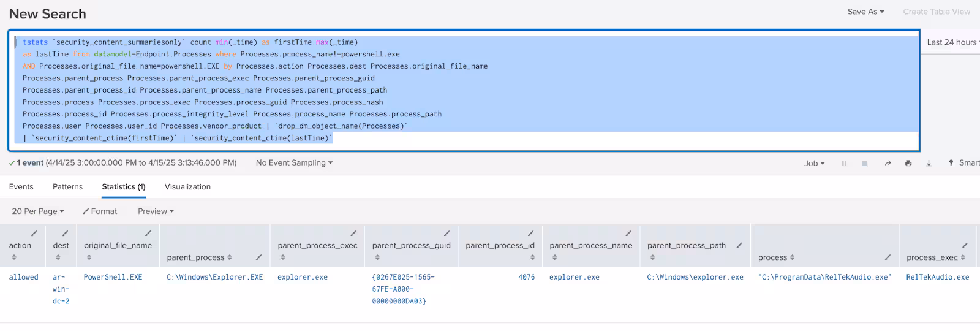Expand the Job dropdown menu

coord(814,163)
